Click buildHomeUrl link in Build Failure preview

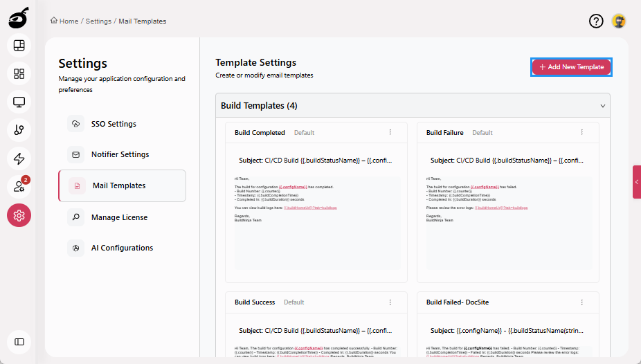tap(501, 208)
